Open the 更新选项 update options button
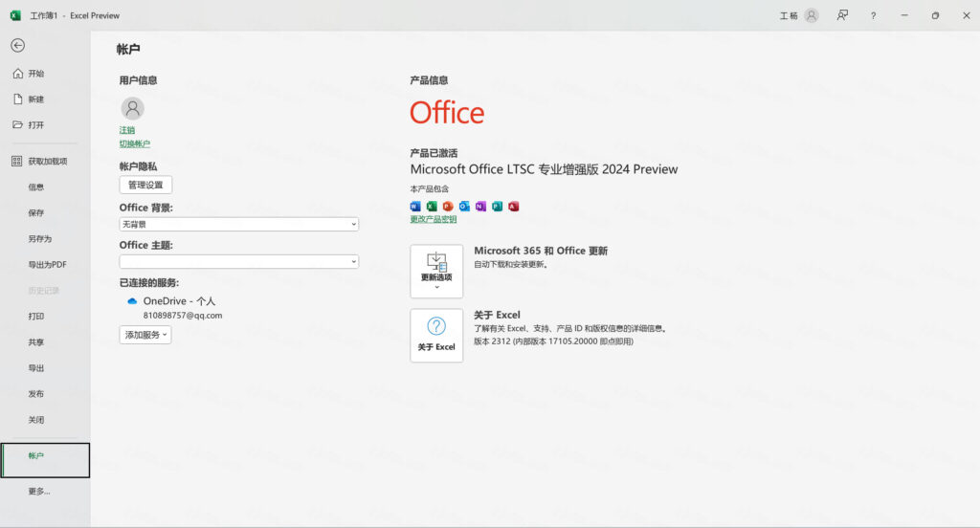This screenshot has width=980, height=528. click(436, 272)
